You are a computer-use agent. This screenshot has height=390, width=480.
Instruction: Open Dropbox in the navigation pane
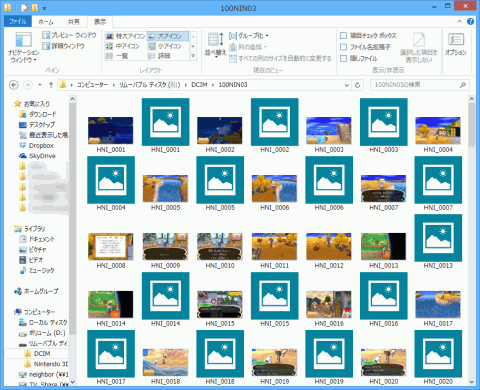point(37,146)
